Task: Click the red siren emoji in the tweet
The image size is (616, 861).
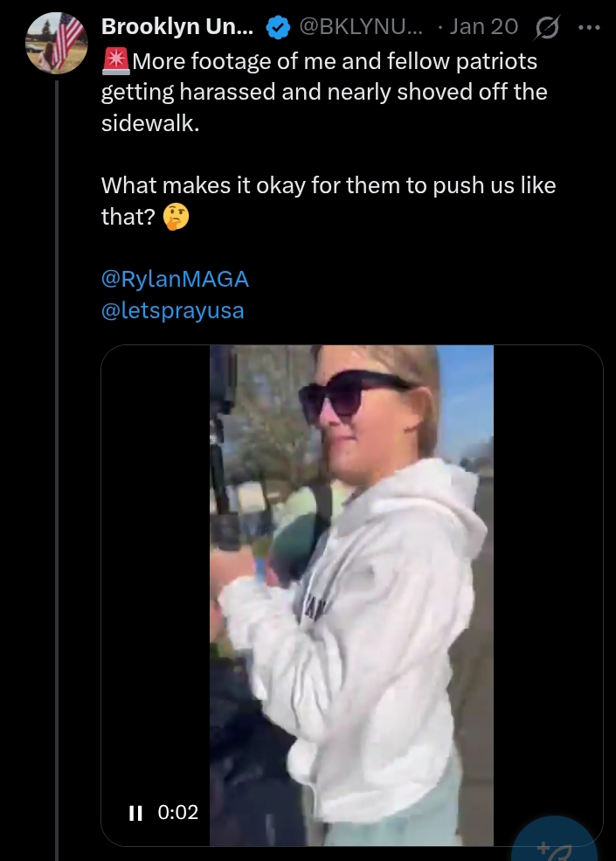Action: point(115,62)
